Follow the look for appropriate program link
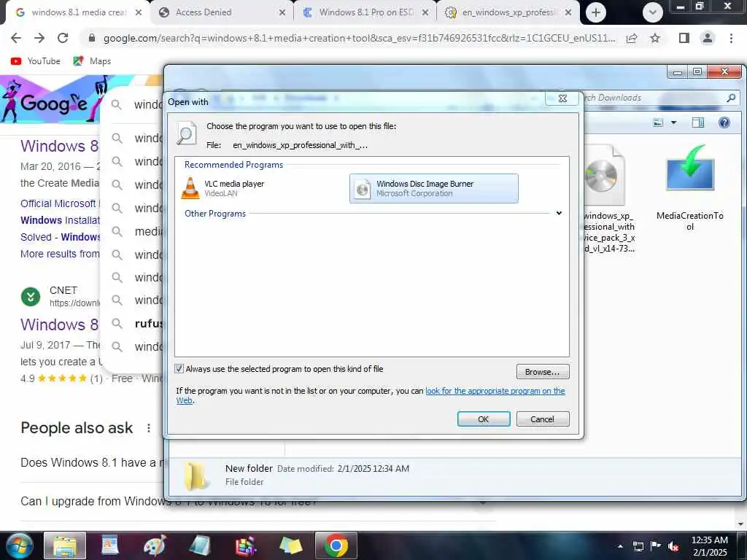 coord(495,391)
